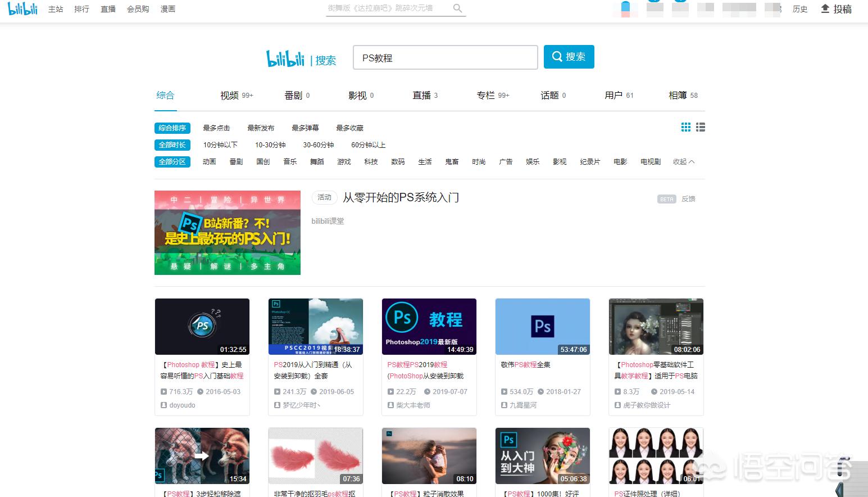Viewport: 868px width, 497px height.
Task: Sort results by 最多收藏
Action: [349, 128]
